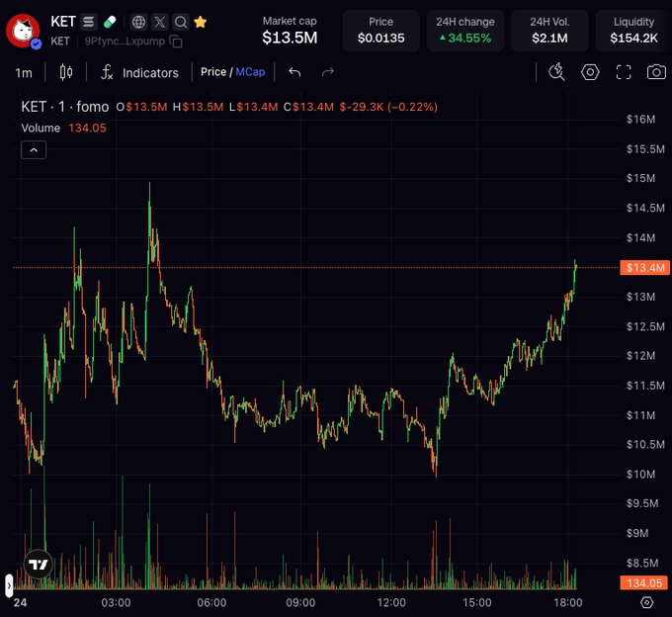Image resolution: width=672 pixels, height=617 pixels.
Task: Switch the chart to Price
Action: (213, 72)
